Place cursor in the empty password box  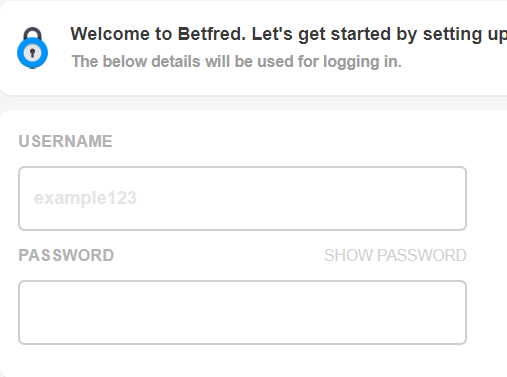pos(242,312)
